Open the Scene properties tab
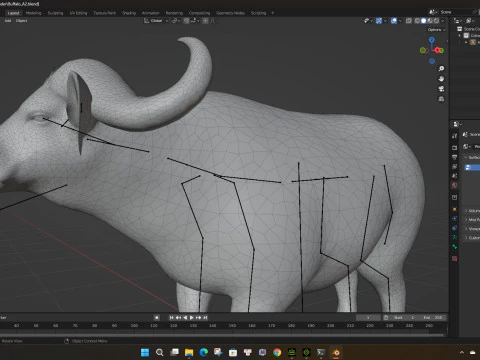The height and width of the screenshot is (360, 480). (454, 176)
